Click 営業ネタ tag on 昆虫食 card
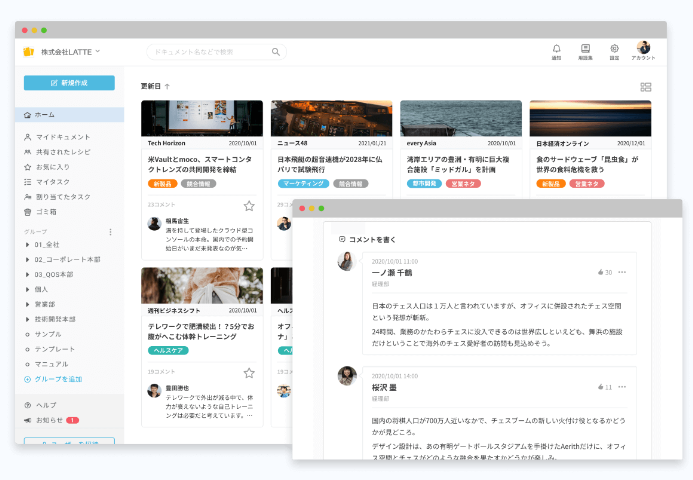This screenshot has width=693, height=480. pos(587,183)
